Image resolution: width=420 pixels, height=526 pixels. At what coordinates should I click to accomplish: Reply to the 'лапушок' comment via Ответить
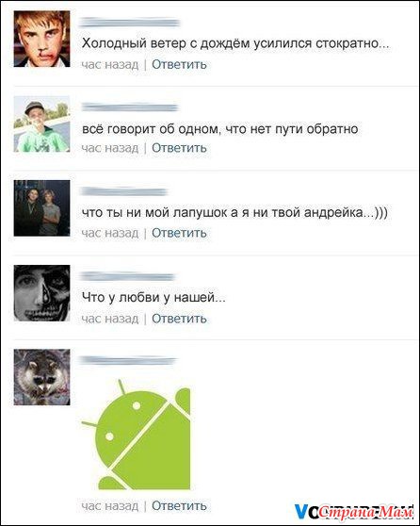(179, 233)
